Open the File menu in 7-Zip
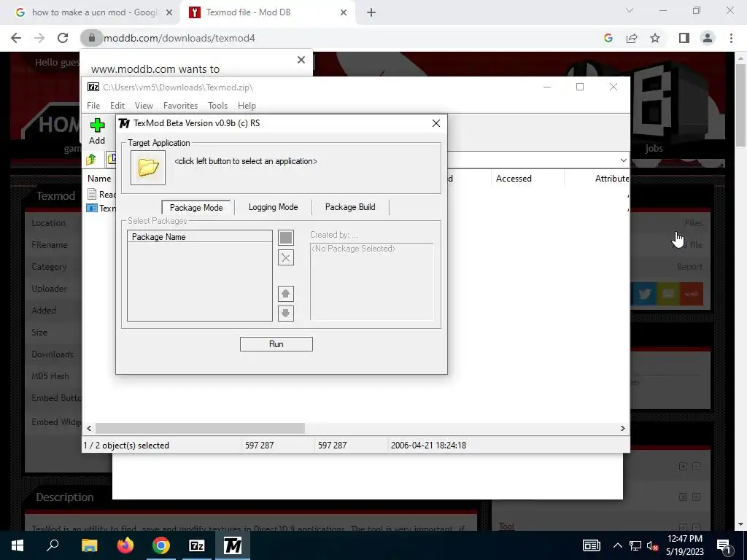 pyautogui.click(x=93, y=106)
